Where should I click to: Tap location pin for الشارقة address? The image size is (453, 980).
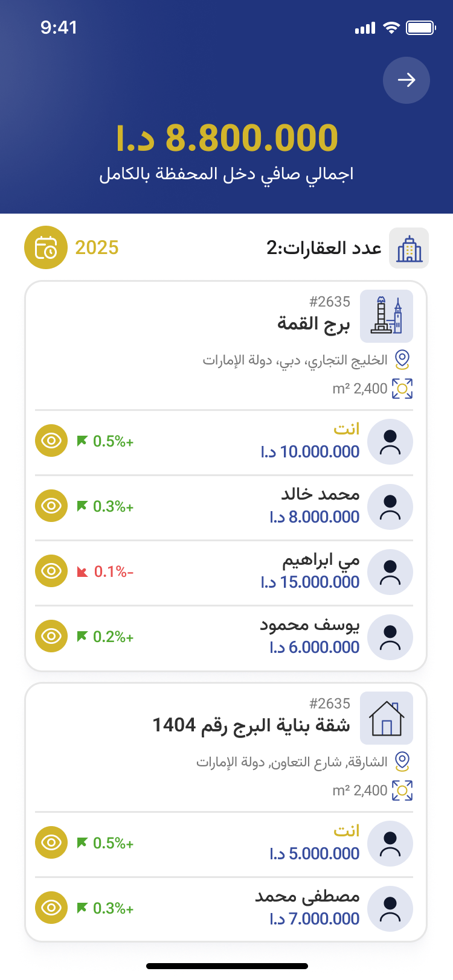402,762
